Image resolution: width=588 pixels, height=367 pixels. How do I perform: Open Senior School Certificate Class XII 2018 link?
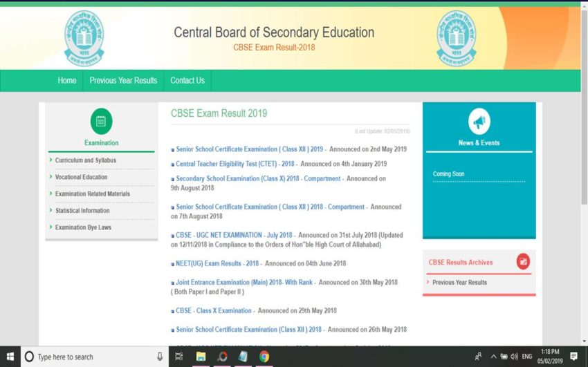coord(248,330)
